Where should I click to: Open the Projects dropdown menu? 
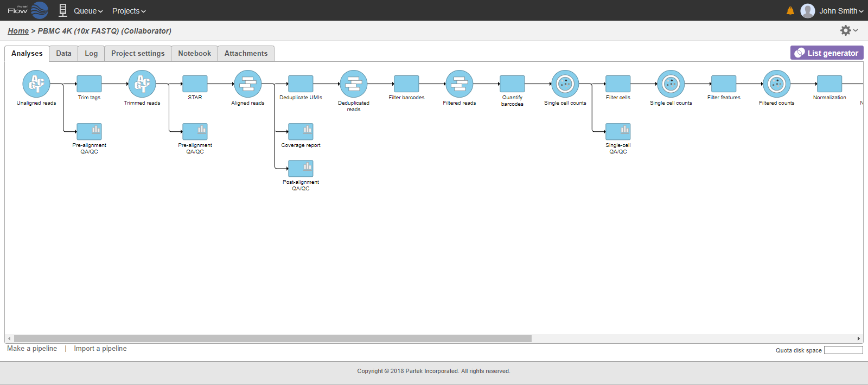[129, 11]
